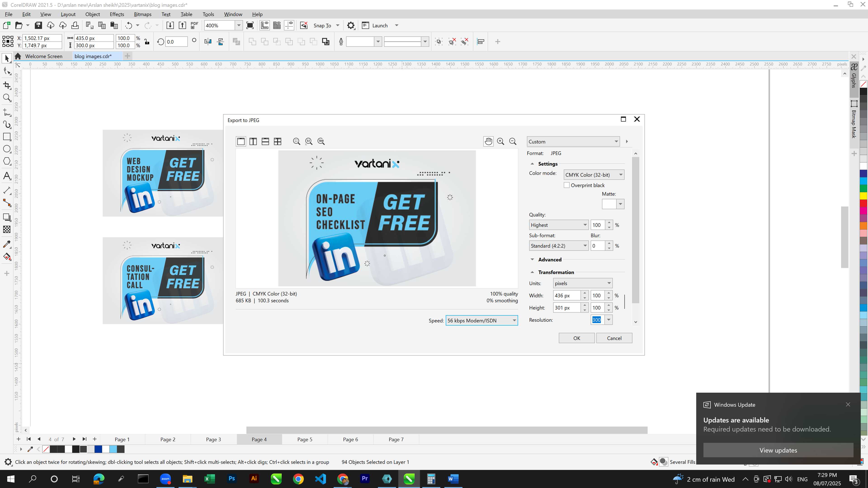The image size is (868, 488).
Task: Open the Quality preset dropdown
Action: point(559,225)
